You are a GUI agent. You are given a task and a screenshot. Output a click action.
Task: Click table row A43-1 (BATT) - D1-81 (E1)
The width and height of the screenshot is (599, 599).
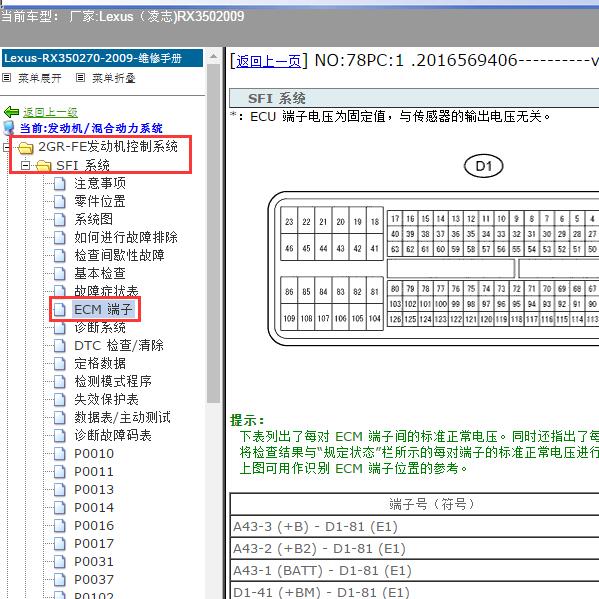click(x=414, y=571)
